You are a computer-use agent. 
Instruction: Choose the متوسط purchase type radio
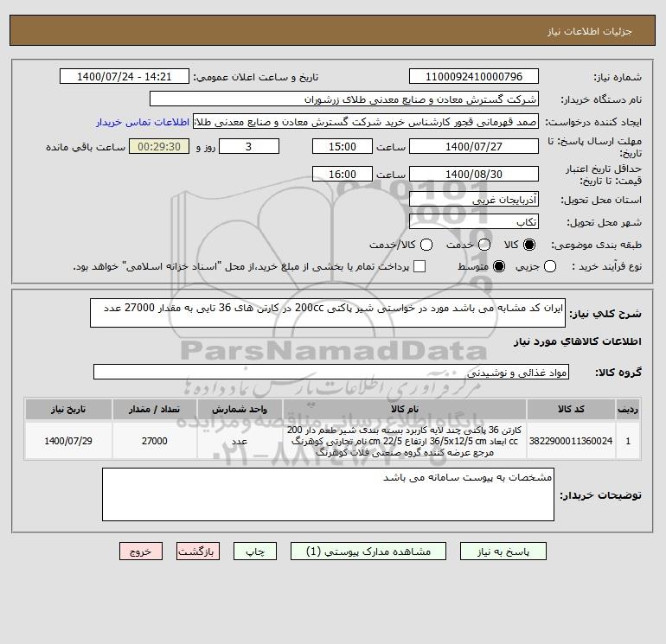pyautogui.click(x=499, y=266)
